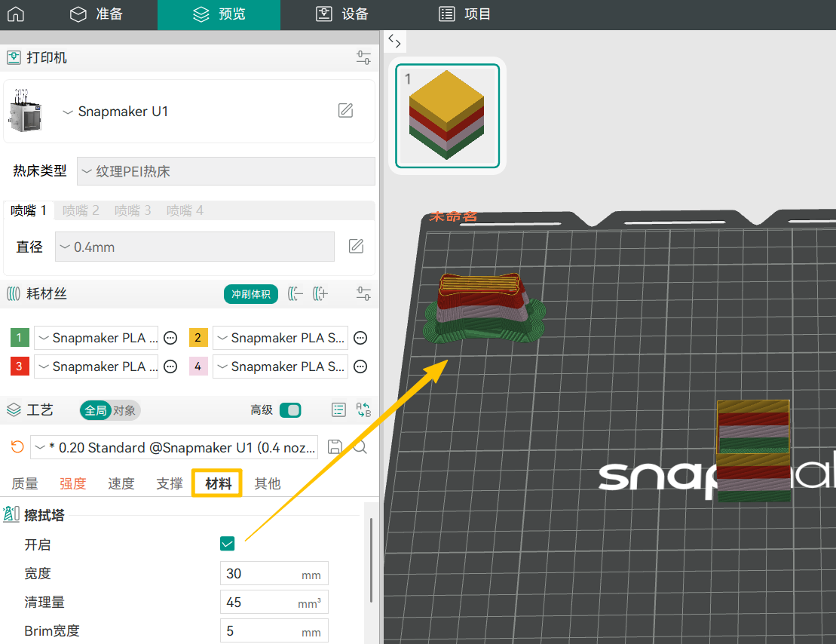This screenshot has height=644, width=836.
Task: Search the process settings
Action: pos(360,446)
